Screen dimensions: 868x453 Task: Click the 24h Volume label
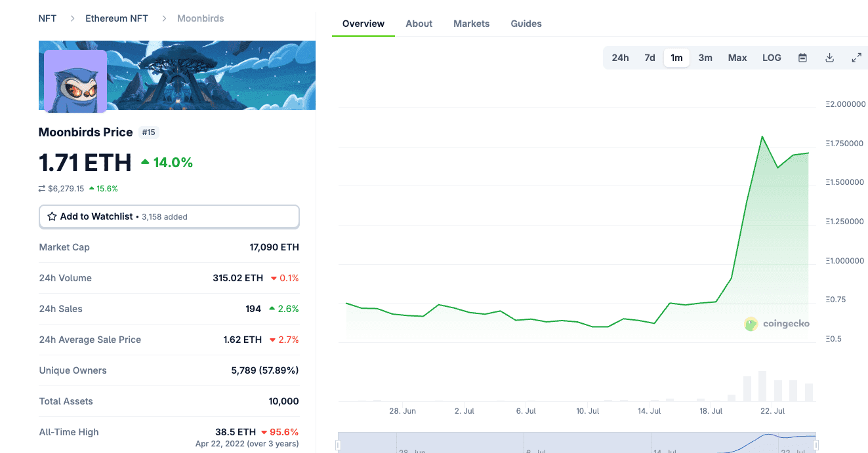pyautogui.click(x=66, y=278)
